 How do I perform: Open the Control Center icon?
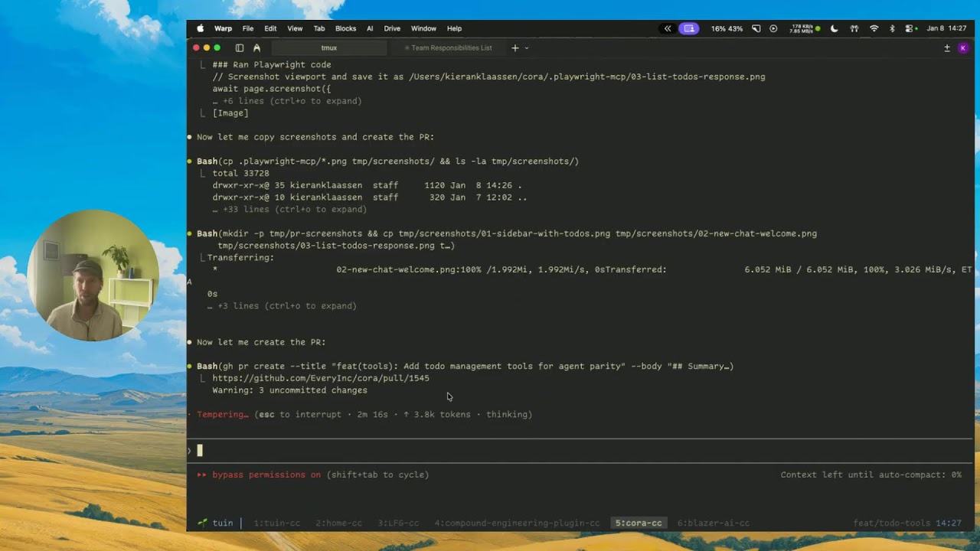click(x=911, y=28)
